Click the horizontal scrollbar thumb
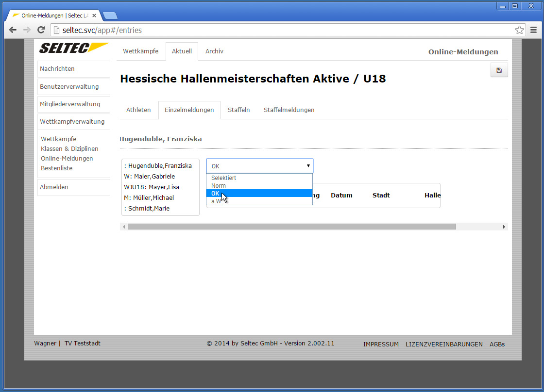 point(292,227)
